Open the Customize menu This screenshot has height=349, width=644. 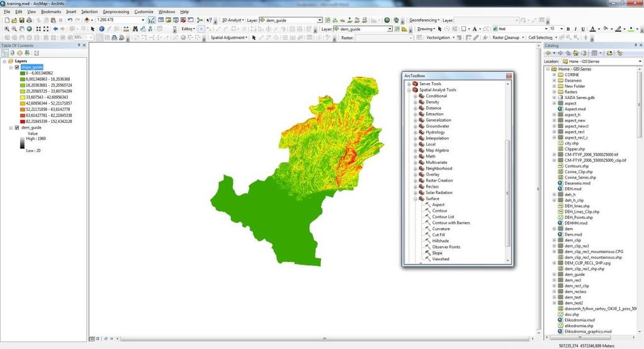click(144, 12)
